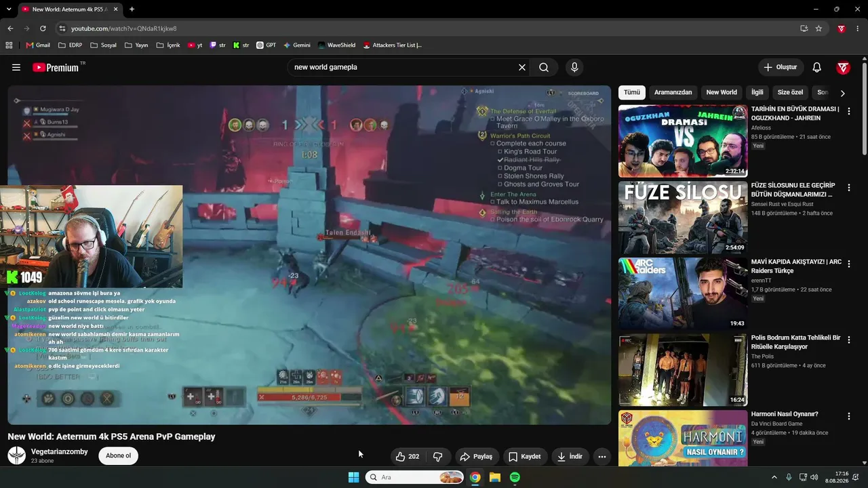Open the Vegetarianzomby channel name link
868x488 pixels.
[x=60, y=451]
